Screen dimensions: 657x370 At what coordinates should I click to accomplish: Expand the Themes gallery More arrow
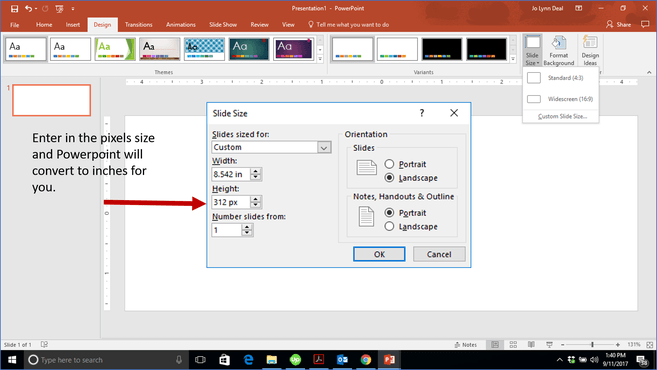[320, 59]
